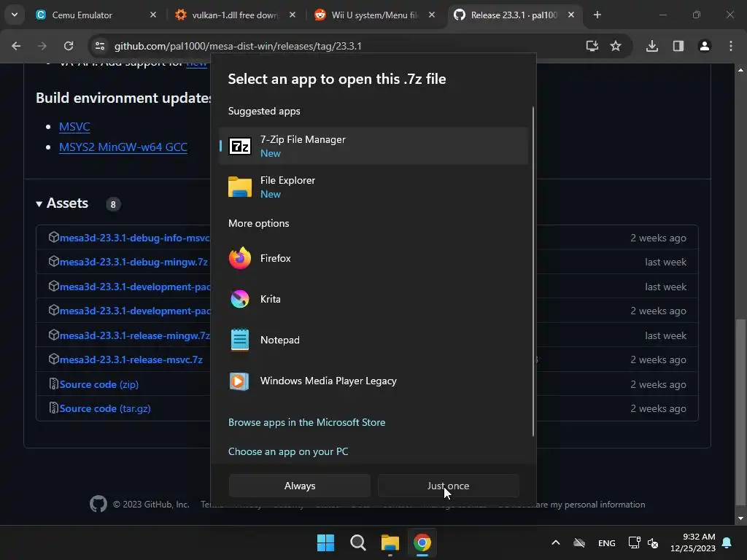Reload the GitHub page
The height and width of the screenshot is (560, 747).
tap(69, 46)
